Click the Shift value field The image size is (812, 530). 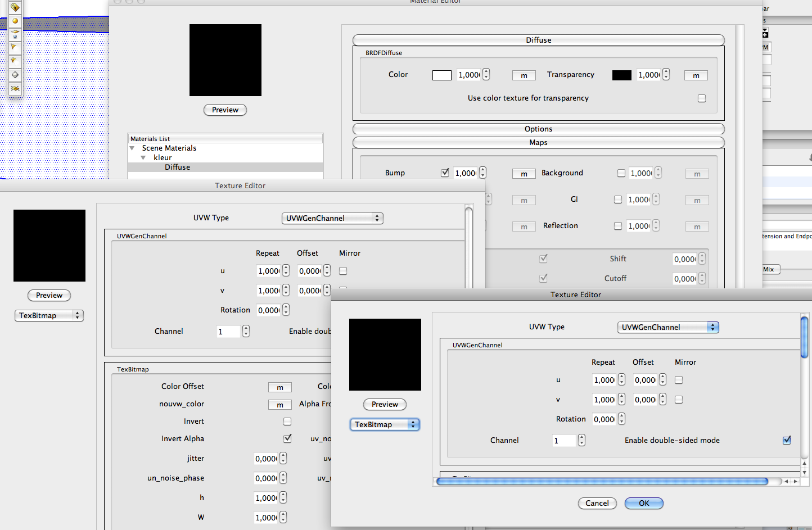coord(684,259)
